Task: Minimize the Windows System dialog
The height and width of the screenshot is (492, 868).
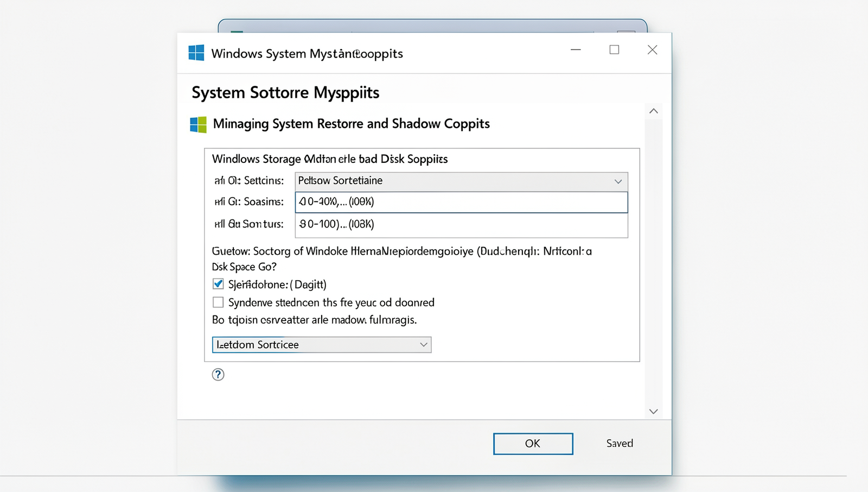Action: point(576,49)
